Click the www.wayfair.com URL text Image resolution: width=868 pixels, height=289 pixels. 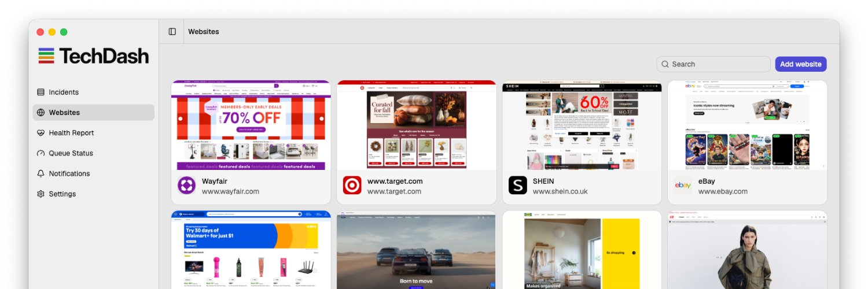click(x=230, y=191)
